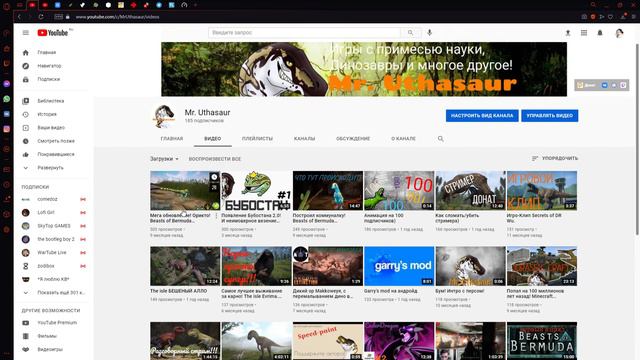This screenshot has width=640, height=360.
Task: Open WarTube Live subscription channel
Action: point(51,253)
